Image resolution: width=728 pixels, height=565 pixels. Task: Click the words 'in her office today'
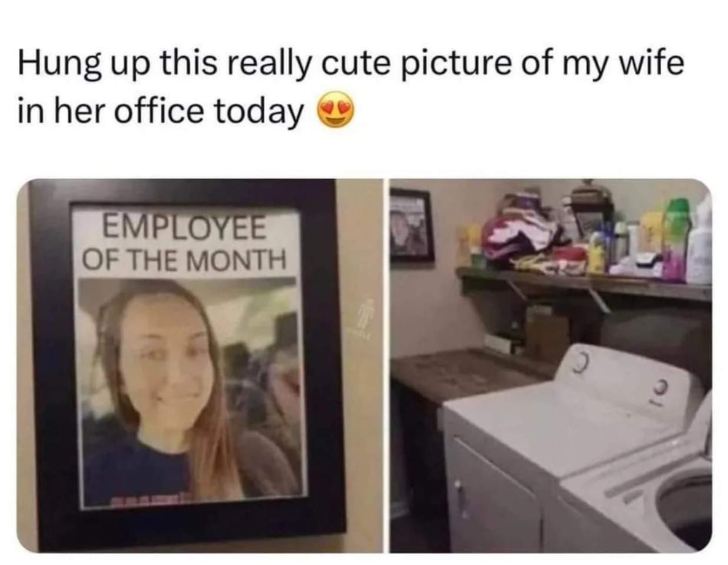pos(161,112)
